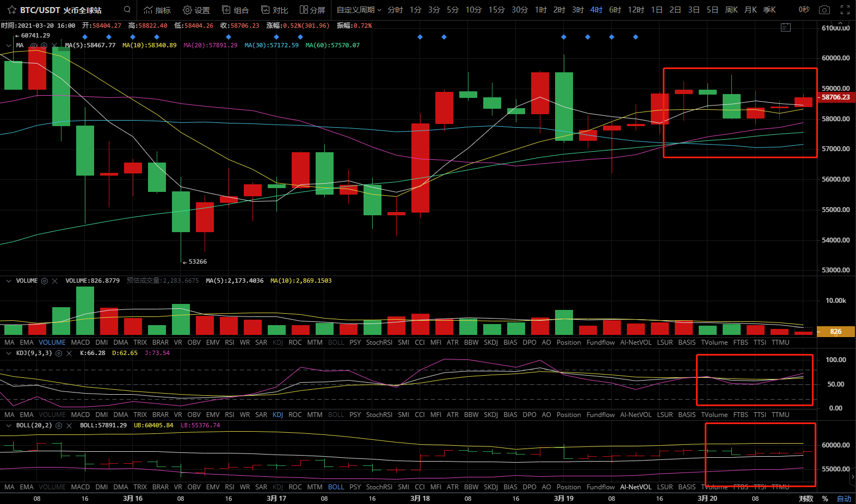Expand the 自定义周期 custom period dropdown
The image size is (856, 504).
(x=359, y=10)
